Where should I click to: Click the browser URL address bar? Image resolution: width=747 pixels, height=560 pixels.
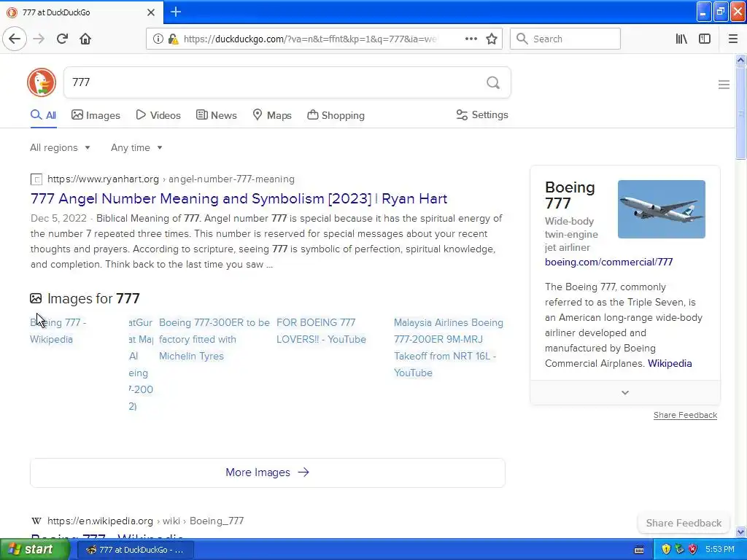pyautogui.click(x=309, y=39)
